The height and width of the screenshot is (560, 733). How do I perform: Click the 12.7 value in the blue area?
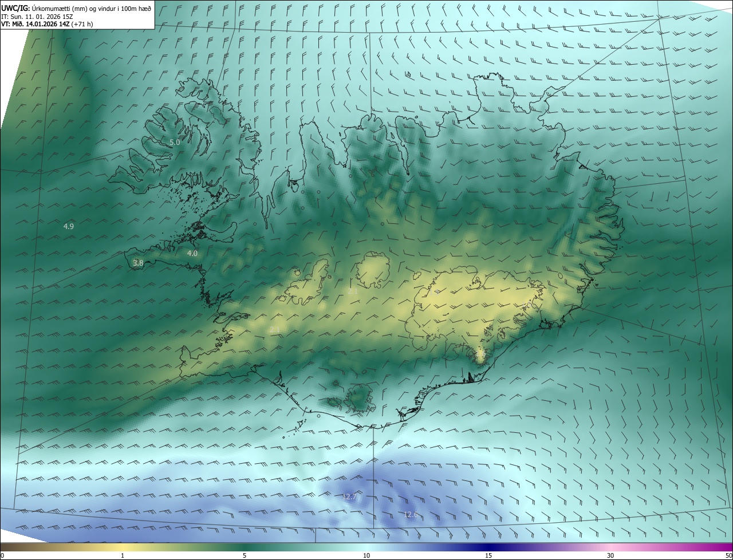click(x=349, y=497)
